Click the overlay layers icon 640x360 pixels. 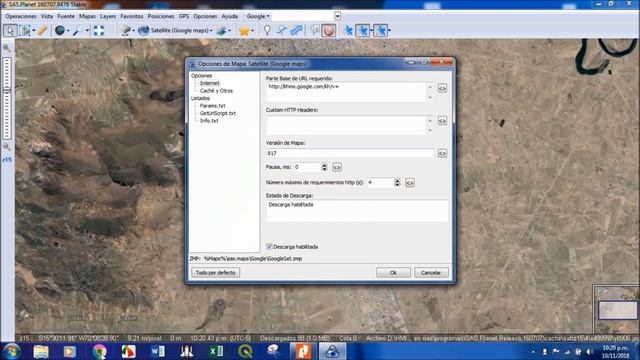pos(221,31)
